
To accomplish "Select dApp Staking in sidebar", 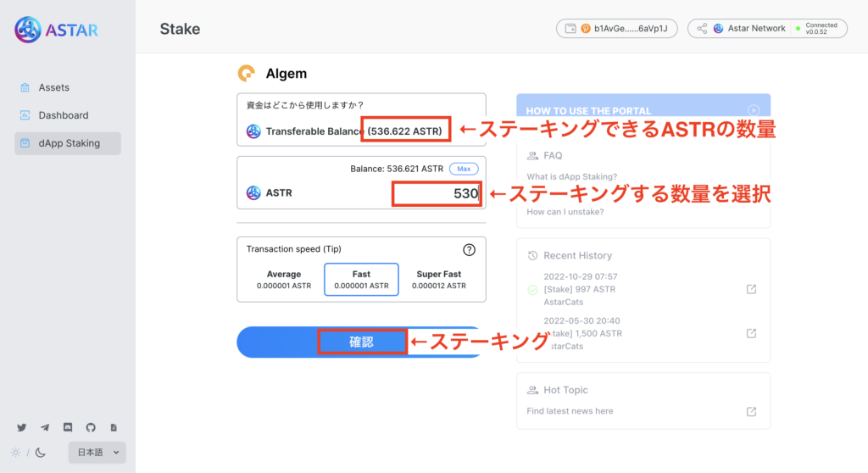I will 68,143.
